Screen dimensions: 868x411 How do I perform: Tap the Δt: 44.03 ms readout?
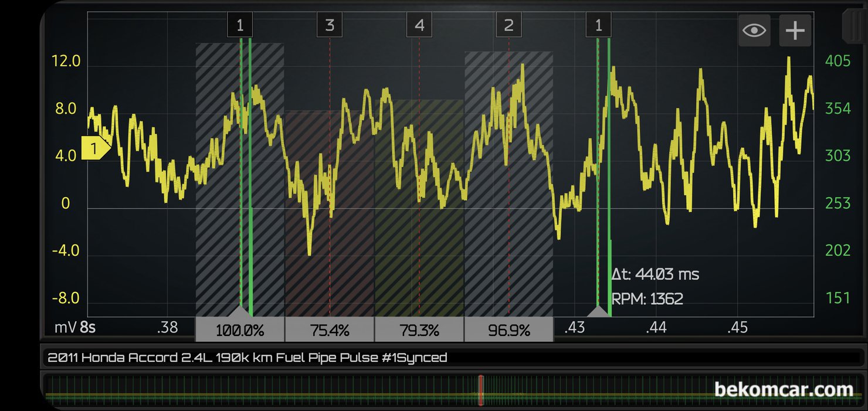pos(655,274)
